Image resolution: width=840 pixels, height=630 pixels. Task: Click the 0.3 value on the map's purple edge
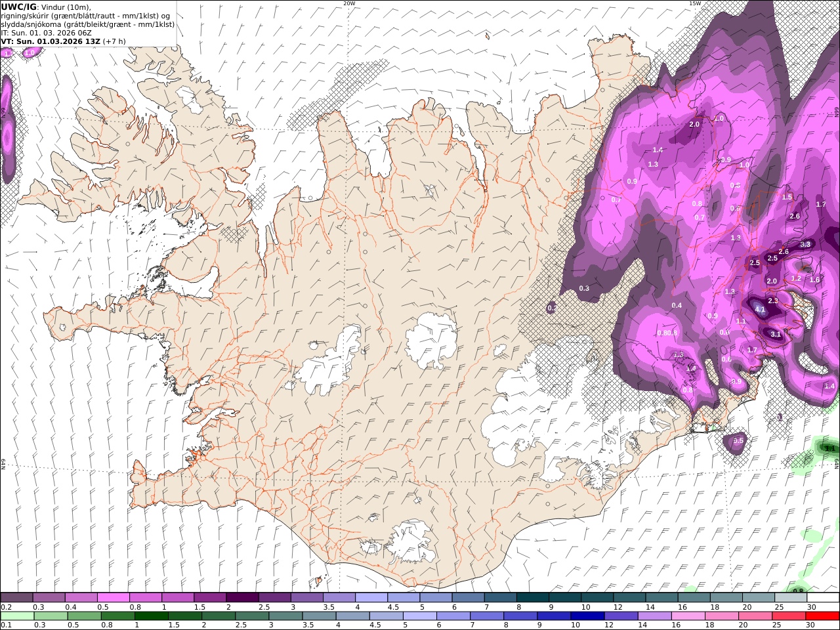[x=584, y=288]
